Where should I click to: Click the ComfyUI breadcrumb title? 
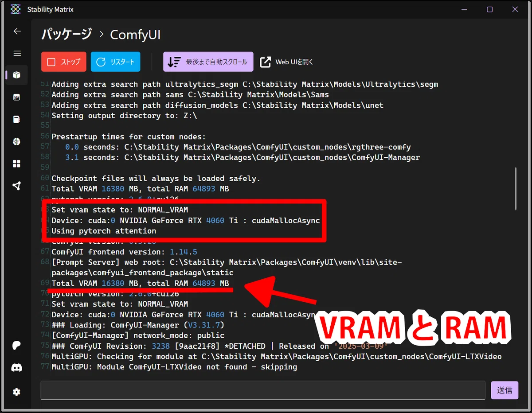135,35
